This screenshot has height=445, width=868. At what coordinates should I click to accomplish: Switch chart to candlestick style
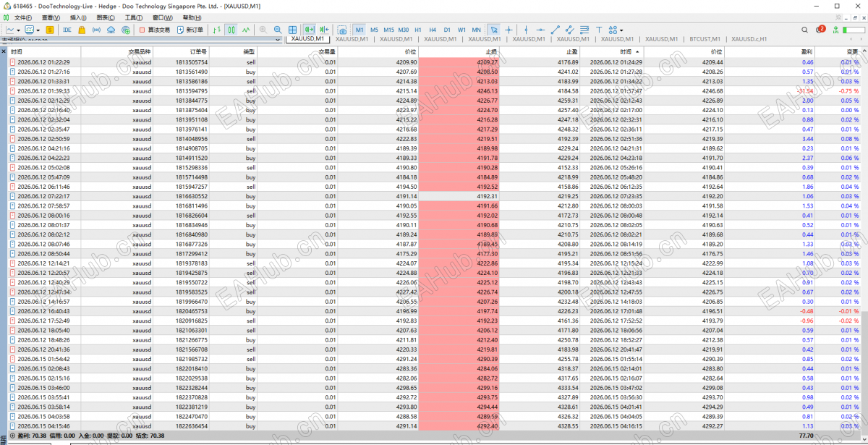tap(231, 30)
